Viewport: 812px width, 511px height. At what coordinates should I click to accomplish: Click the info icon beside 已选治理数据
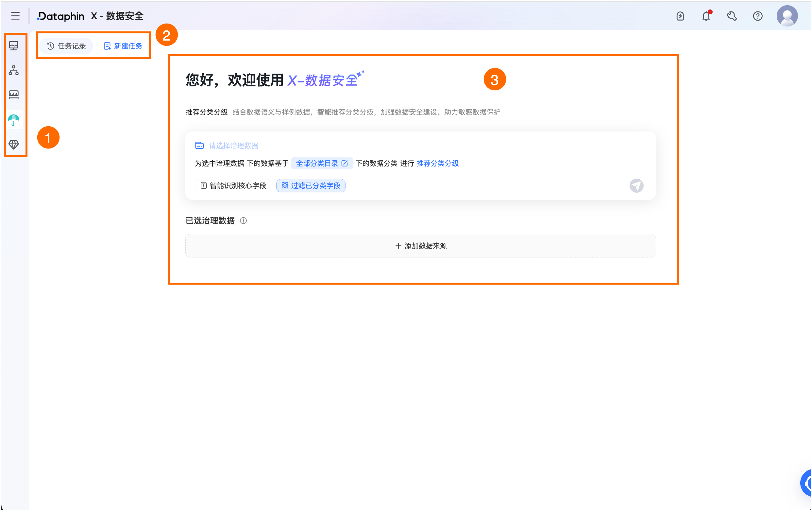244,221
